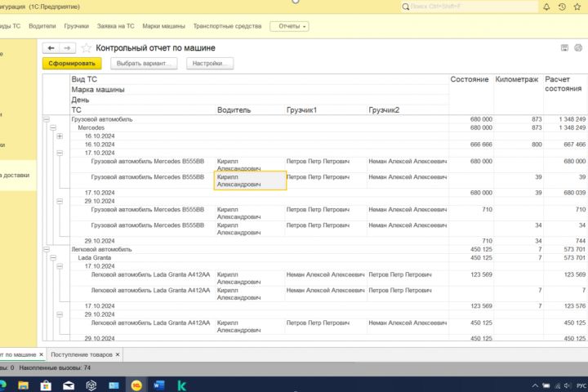Select the Mercedes row label

pyautogui.click(x=91, y=128)
